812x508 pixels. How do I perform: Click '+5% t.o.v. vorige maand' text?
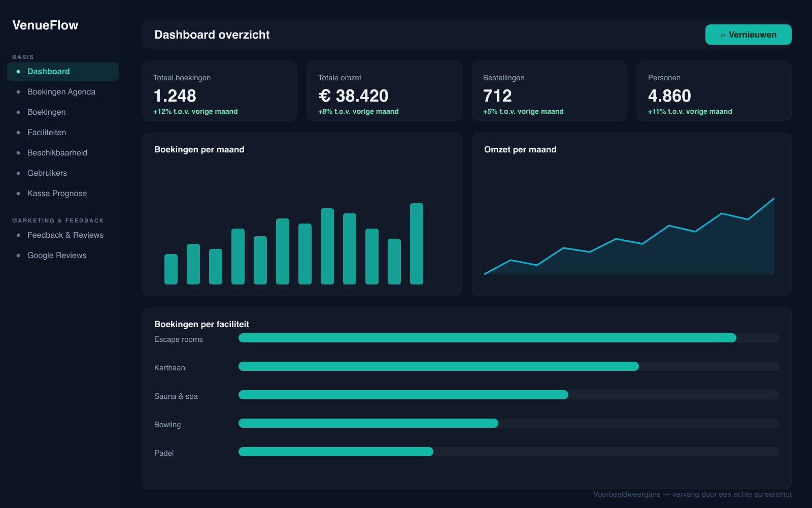point(523,111)
